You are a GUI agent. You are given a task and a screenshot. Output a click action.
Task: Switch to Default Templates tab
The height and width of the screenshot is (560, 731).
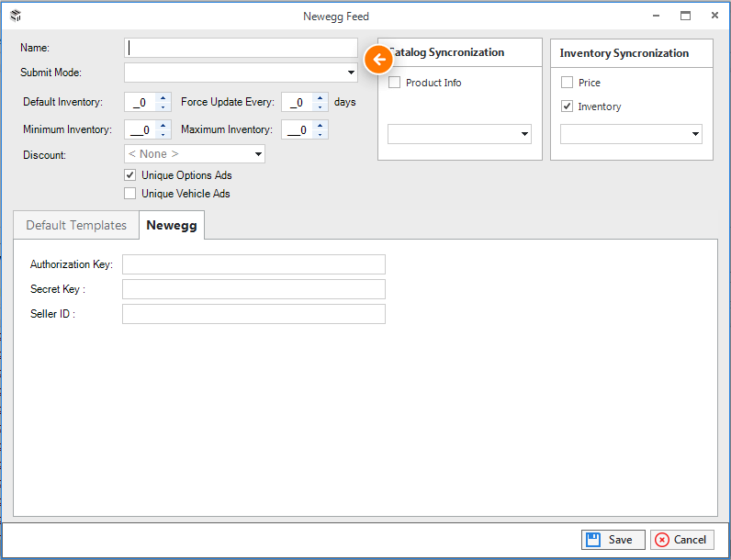(76, 225)
